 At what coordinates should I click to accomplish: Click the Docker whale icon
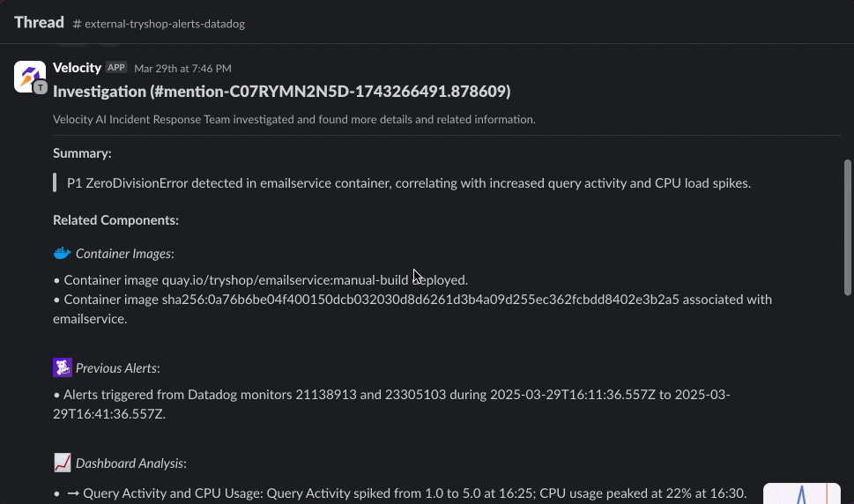pyautogui.click(x=62, y=254)
